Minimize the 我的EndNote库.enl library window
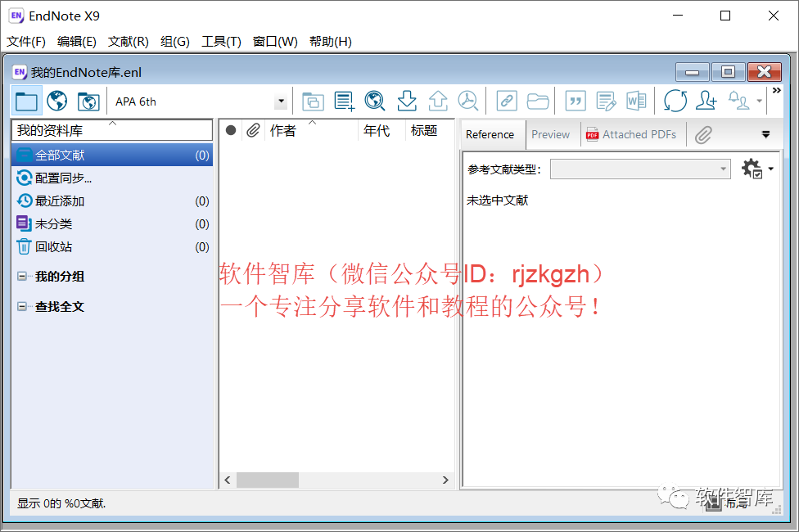Screen dimensions: 799x532 692,72
